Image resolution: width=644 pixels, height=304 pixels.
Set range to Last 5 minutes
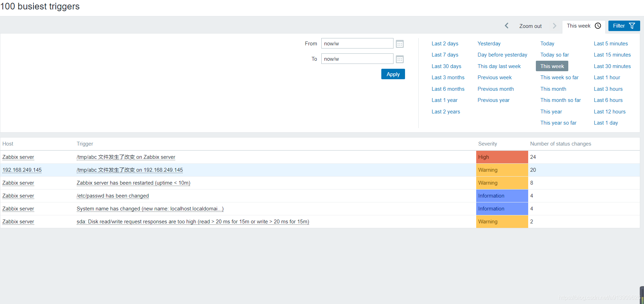611,44
